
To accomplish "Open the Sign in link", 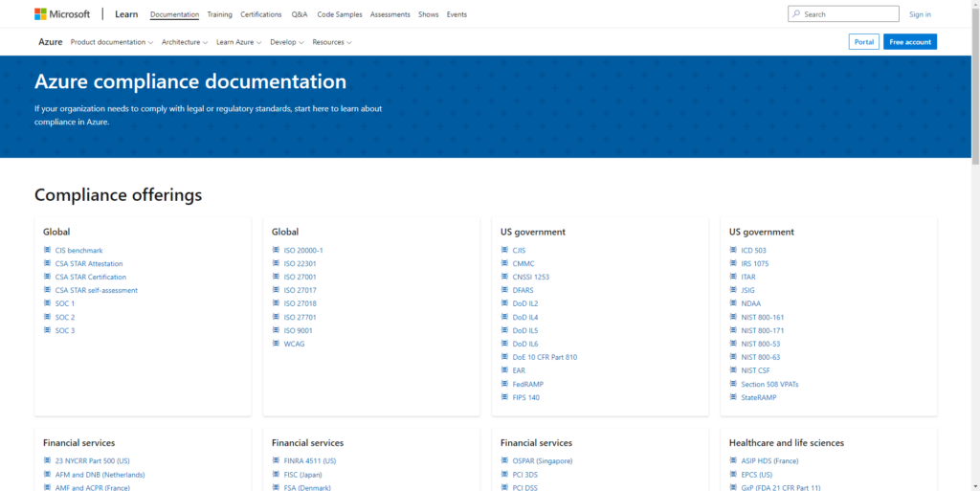I will tap(920, 14).
